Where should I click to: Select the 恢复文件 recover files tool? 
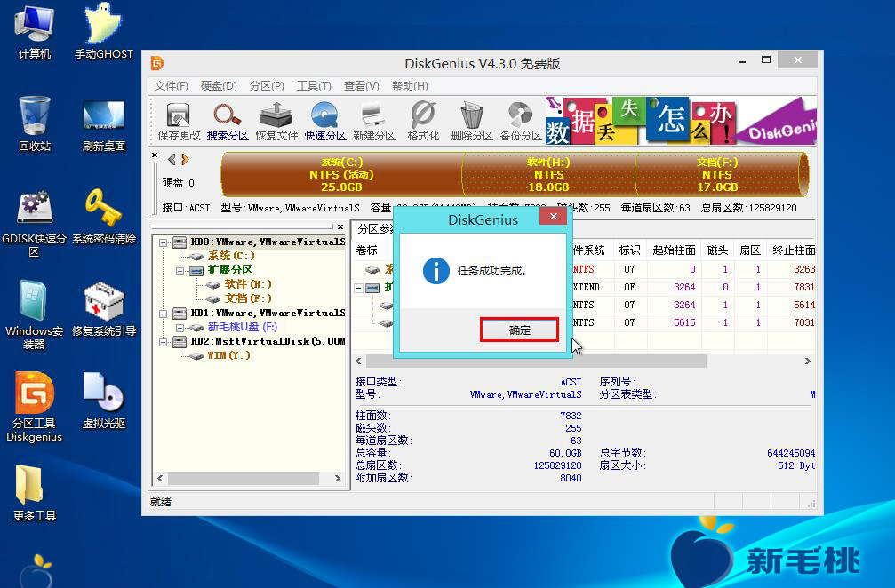coord(276,121)
